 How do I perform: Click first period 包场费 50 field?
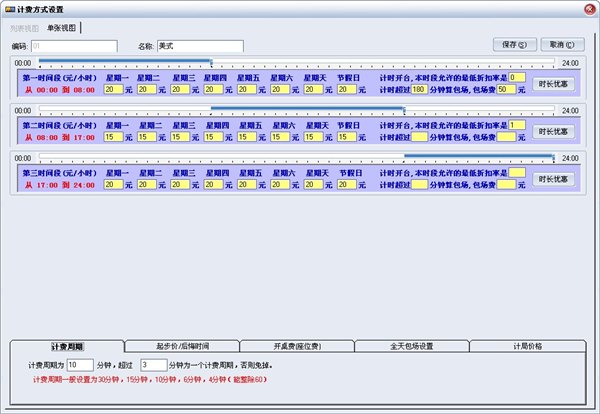[506, 90]
